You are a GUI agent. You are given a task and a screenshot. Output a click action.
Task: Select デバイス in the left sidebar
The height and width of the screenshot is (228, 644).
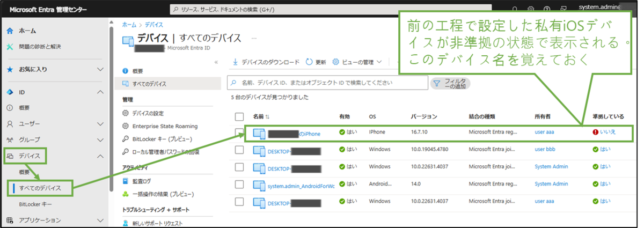click(x=29, y=156)
